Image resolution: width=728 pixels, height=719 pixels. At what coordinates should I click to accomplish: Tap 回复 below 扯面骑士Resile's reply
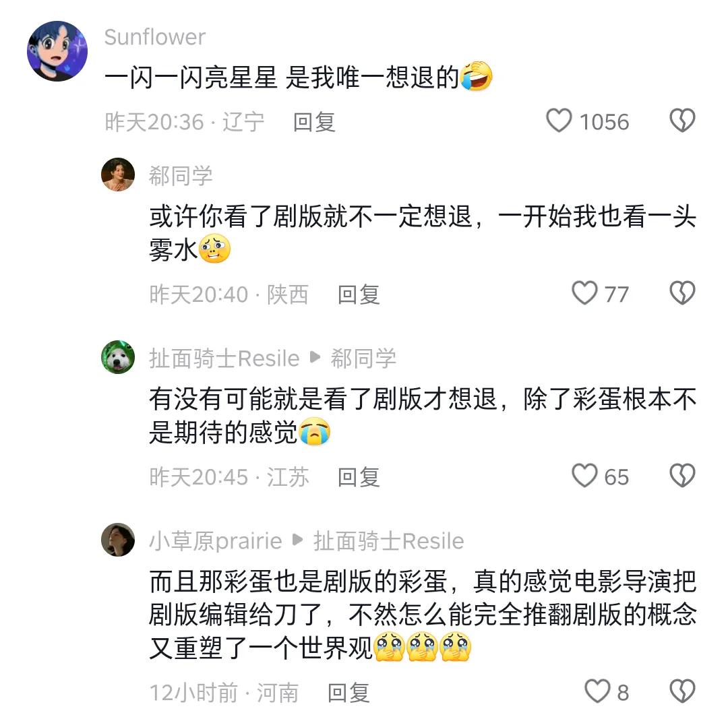coord(358,477)
